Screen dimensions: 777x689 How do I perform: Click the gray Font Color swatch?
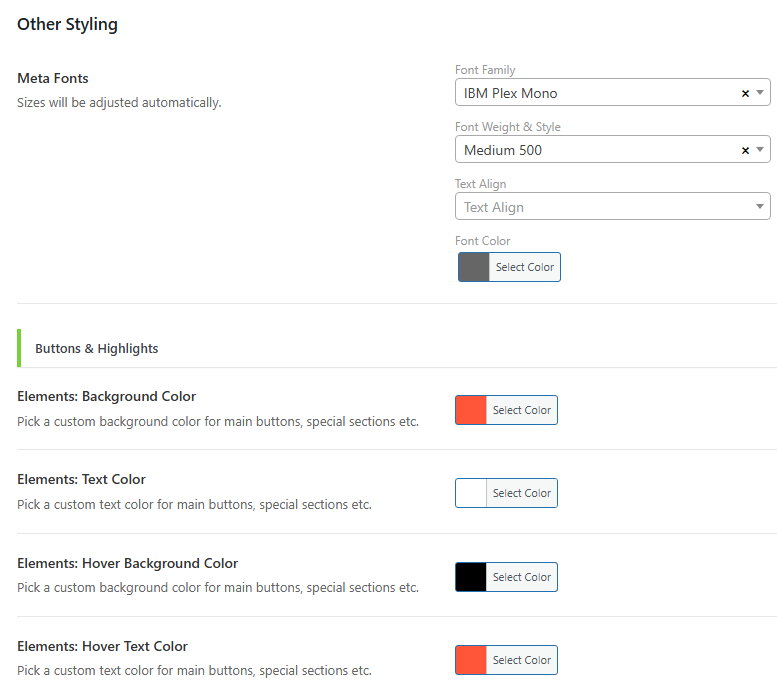pyautogui.click(x=474, y=267)
